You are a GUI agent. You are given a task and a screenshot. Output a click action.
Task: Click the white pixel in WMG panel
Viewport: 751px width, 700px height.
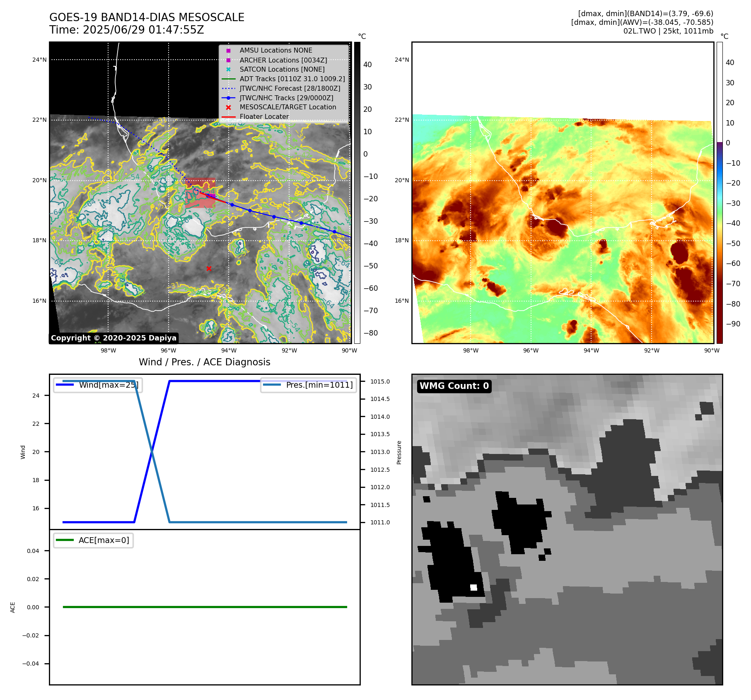474,587
